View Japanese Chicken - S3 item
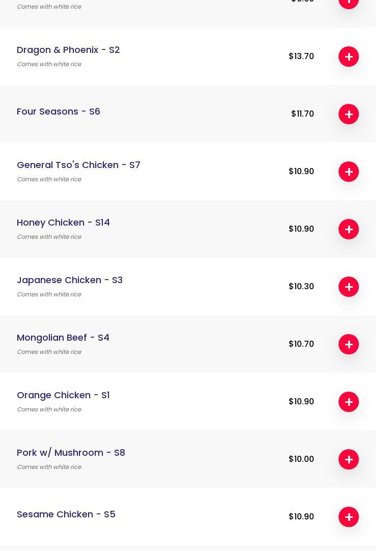This screenshot has width=392, height=551. [70, 280]
